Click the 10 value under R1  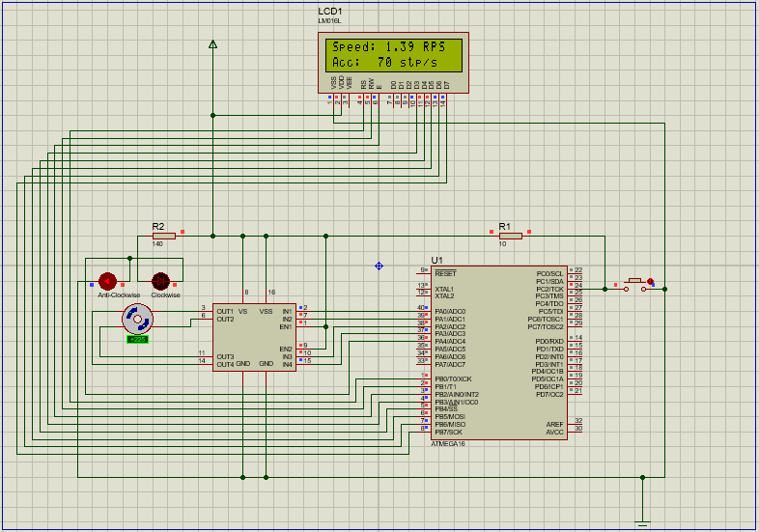point(502,244)
